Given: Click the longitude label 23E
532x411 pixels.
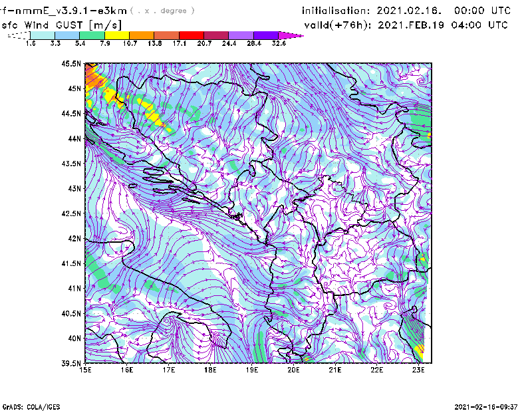Looking at the screenshot, I should coord(418,370).
